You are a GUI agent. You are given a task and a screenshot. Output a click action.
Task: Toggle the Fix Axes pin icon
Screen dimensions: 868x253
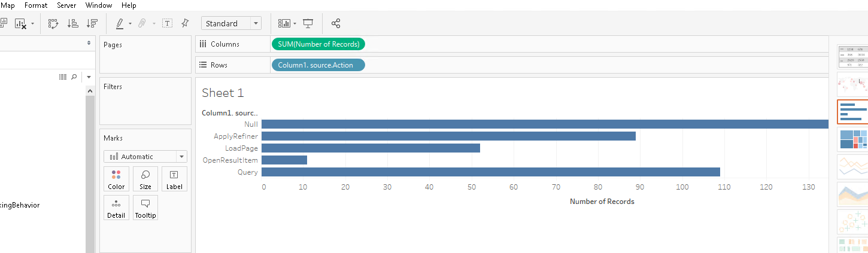click(x=185, y=23)
